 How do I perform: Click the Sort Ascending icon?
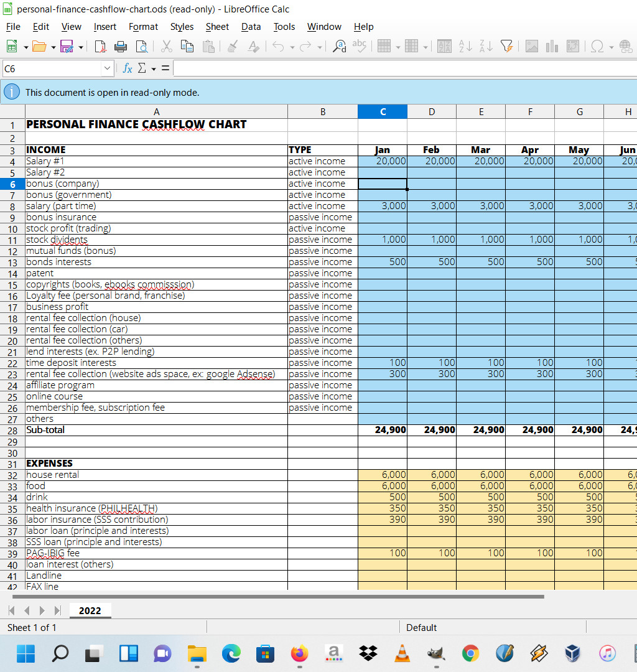[464, 46]
